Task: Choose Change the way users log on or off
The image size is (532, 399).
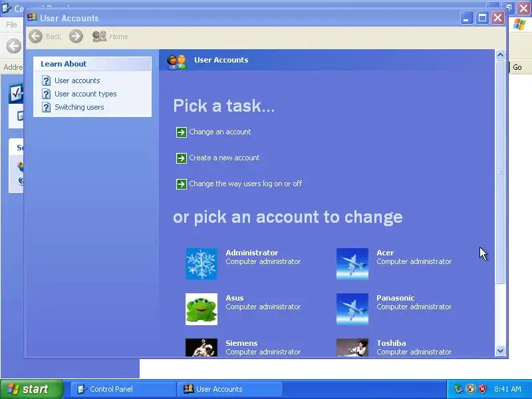Action: point(245,184)
